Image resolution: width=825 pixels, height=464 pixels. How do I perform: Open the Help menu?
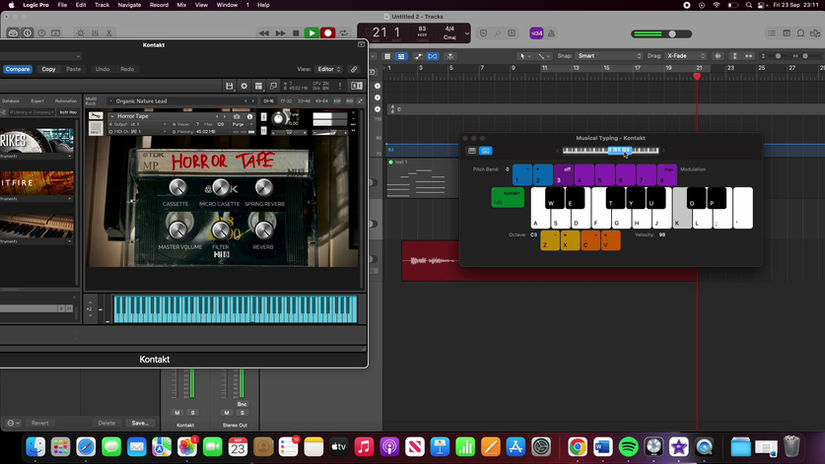(263, 5)
